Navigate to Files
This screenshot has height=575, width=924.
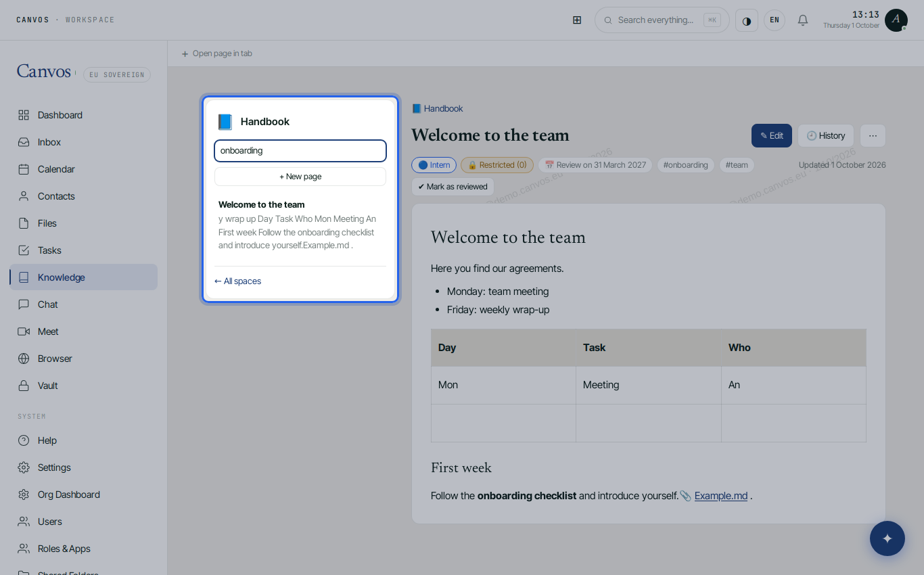coord(83,223)
